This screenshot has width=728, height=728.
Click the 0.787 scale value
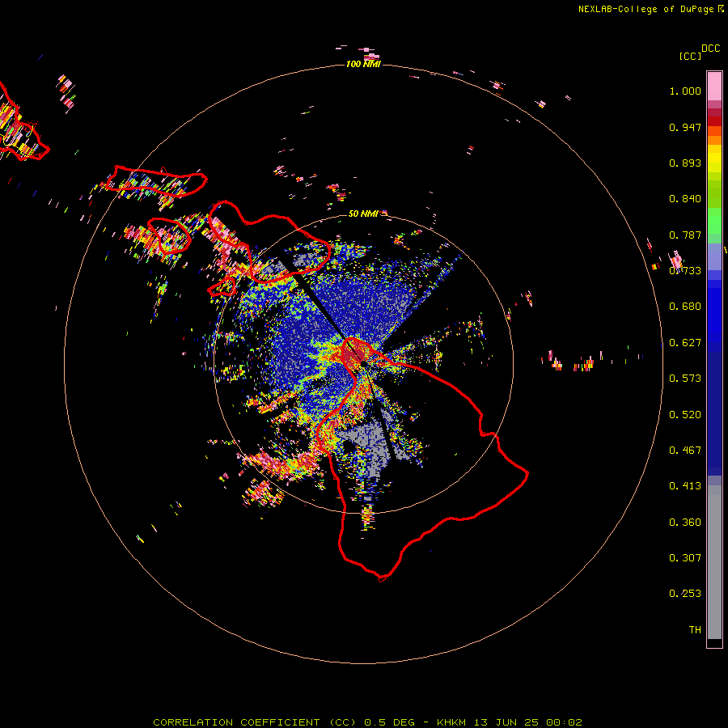(685, 235)
